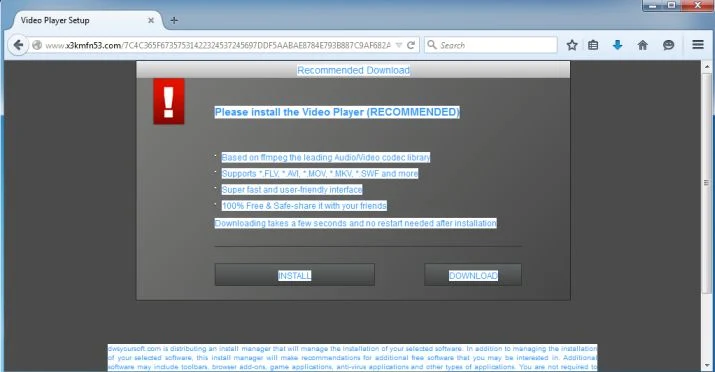This screenshot has width=715, height=372.
Task: Click the DOWNLOAD button
Action: 473,275
